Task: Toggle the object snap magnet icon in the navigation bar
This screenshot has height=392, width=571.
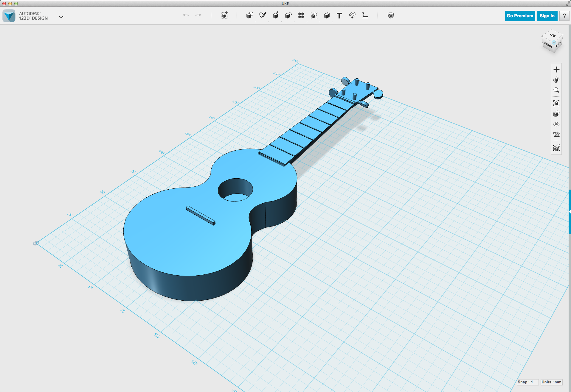Action: pyautogui.click(x=556, y=148)
